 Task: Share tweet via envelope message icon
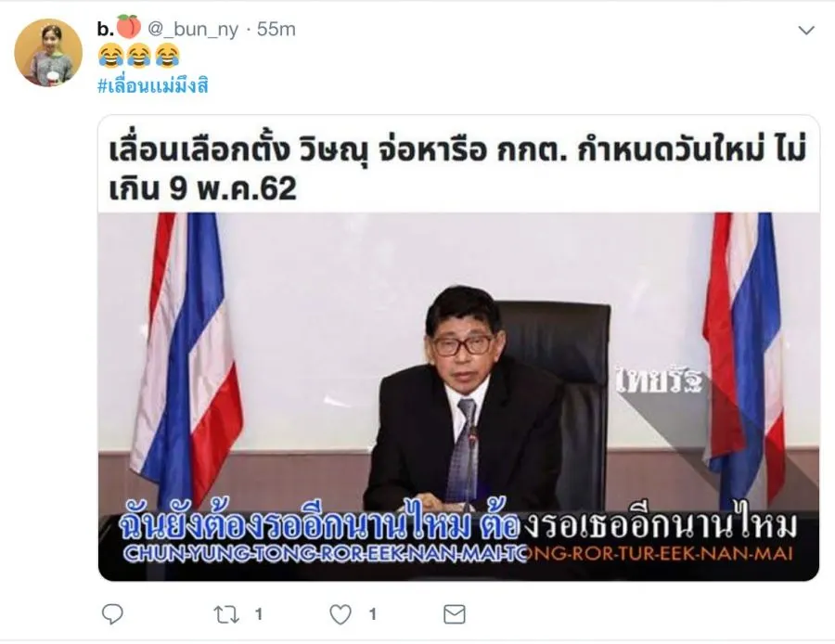coord(455,614)
